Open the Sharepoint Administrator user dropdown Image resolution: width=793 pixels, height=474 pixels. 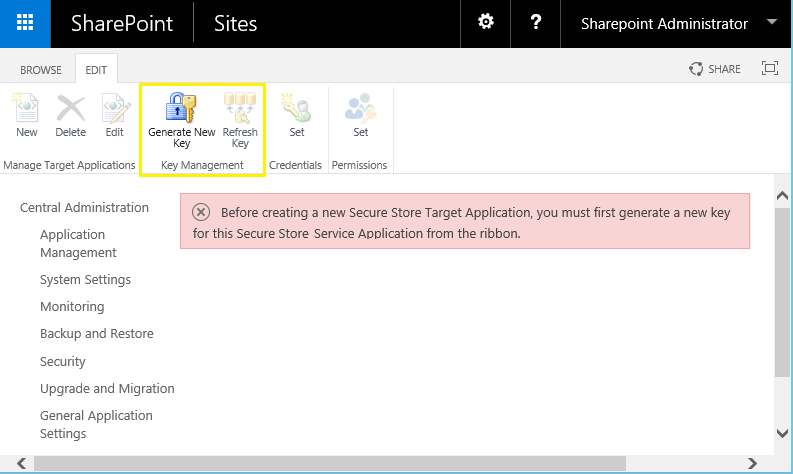[679, 23]
